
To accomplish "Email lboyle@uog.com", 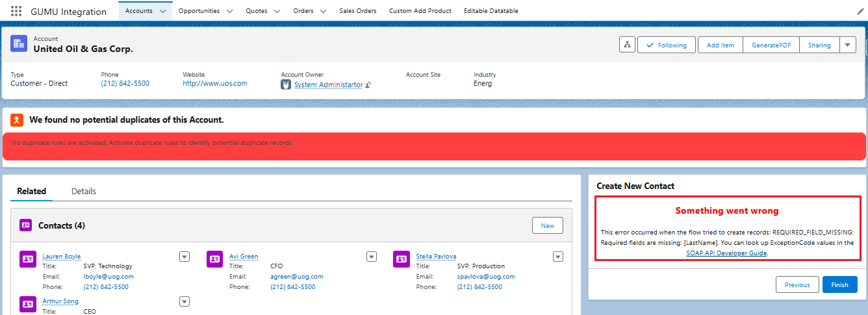I will tap(108, 276).
